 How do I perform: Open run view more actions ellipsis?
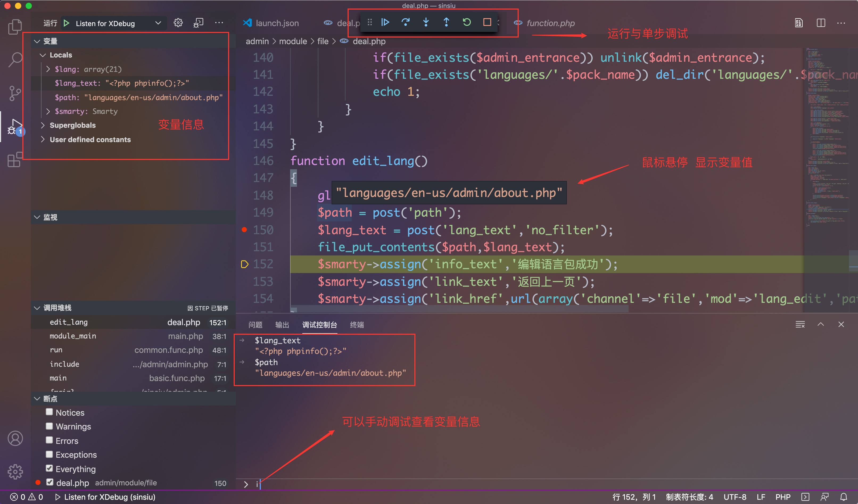pyautogui.click(x=219, y=23)
